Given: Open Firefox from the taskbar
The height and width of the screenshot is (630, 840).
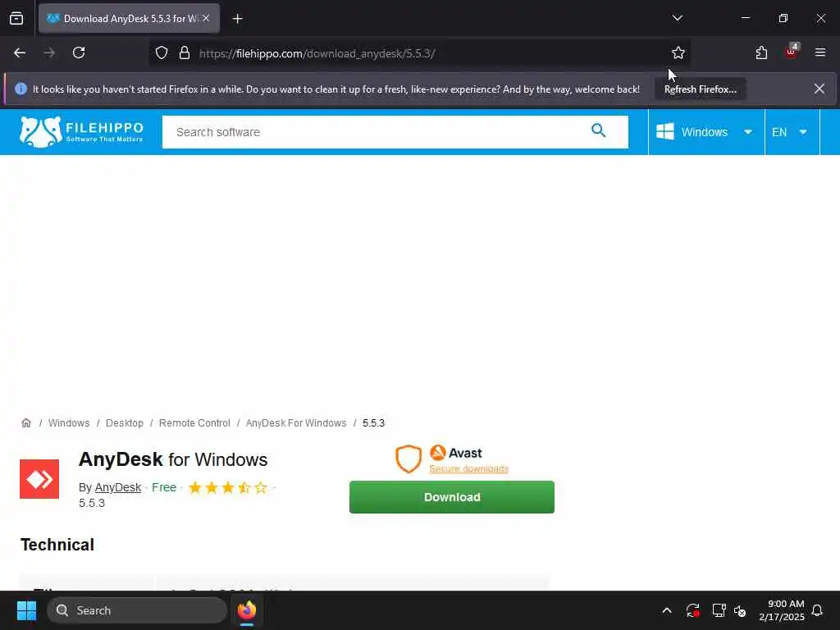Looking at the screenshot, I should [x=247, y=610].
